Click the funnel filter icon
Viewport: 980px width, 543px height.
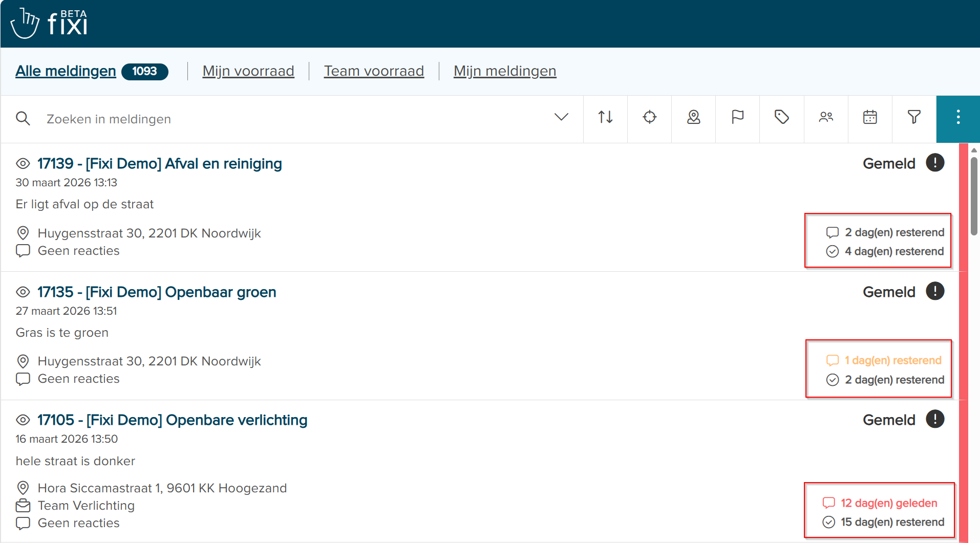[x=914, y=118]
